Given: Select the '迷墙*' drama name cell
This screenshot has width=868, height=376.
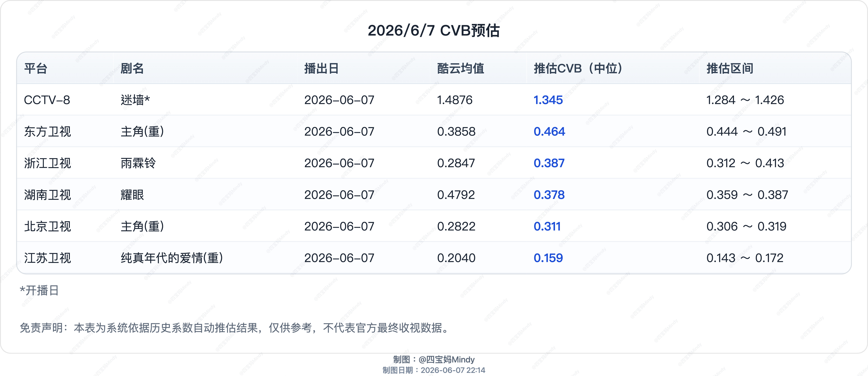Looking at the screenshot, I should (x=135, y=100).
